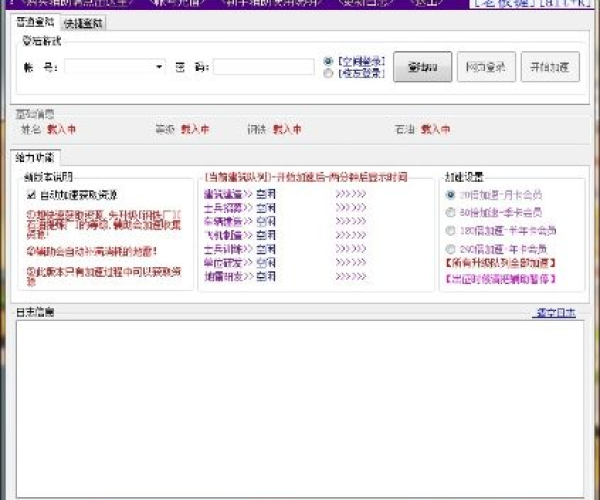Choose 120倍加速-半年卡会员 radio button
This screenshot has width=600, height=500.
click(x=450, y=231)
